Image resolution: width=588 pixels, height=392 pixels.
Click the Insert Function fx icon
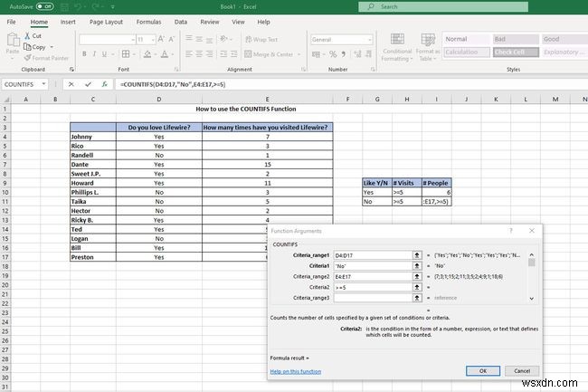105,84
